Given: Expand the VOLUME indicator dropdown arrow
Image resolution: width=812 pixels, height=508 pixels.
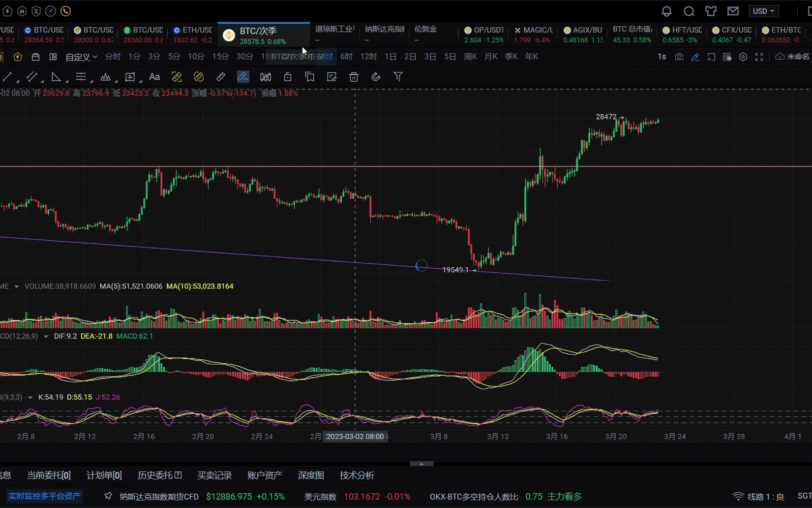Looking at the screenshot, I should (x=16, y=286).
